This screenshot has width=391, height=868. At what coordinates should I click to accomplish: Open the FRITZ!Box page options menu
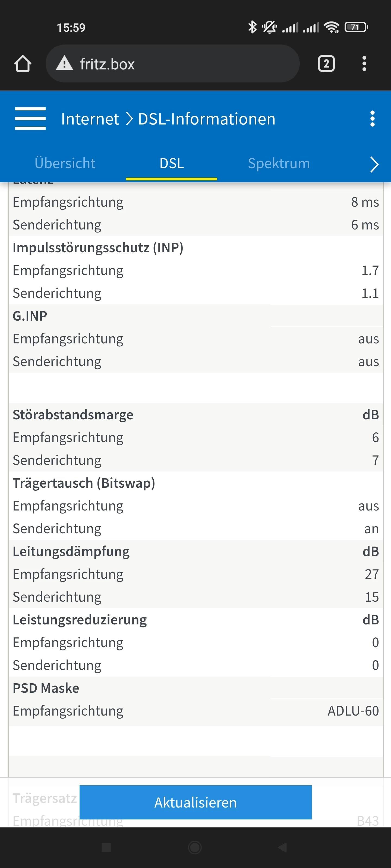tap(372, 119)
